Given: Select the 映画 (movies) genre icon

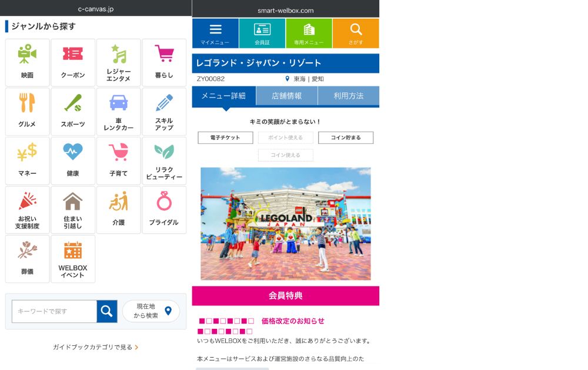Looking at the screenshot, I should 27,62.
